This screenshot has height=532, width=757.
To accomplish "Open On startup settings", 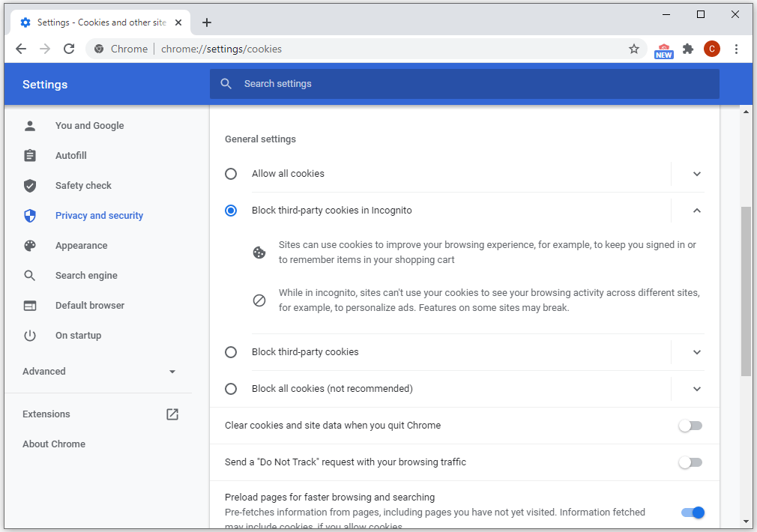I will point(78,335).
